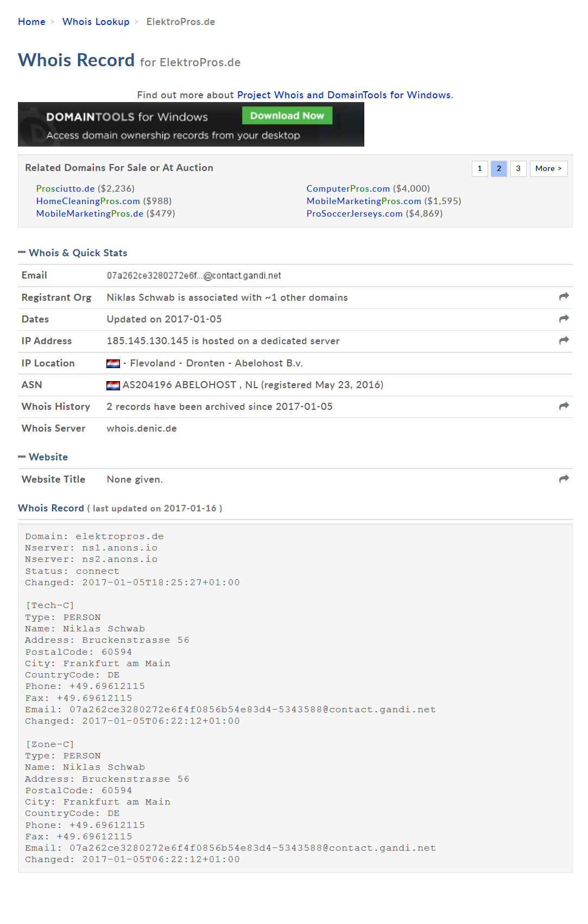Click the 'Whois Record' last updated heading
The image size is (588, 924).
(120, 508)
